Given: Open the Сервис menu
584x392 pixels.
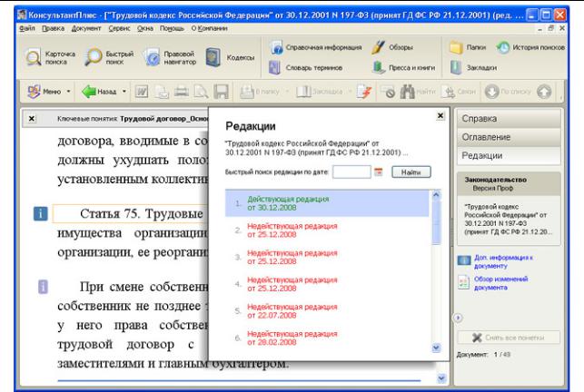Looking at the screenshot, I should point(119,28).
